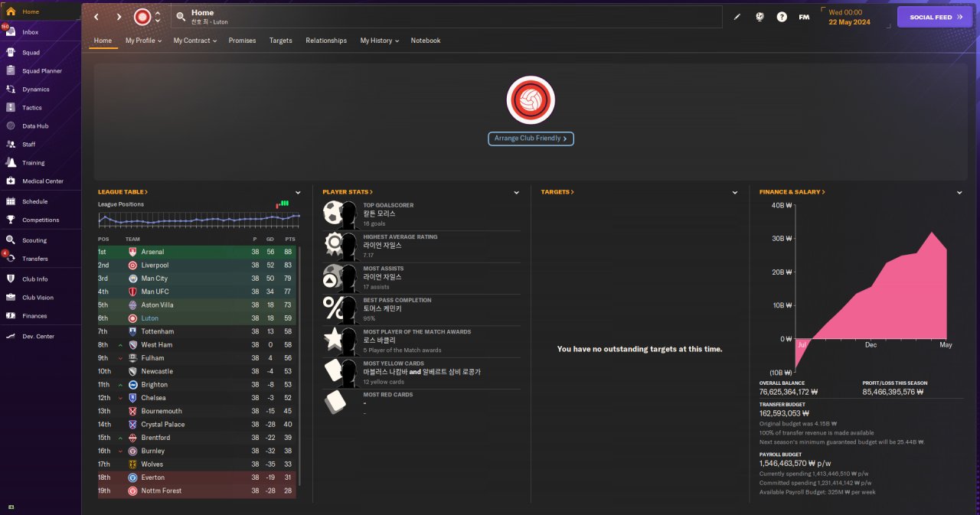Open the Dev. Center icon

11,336
